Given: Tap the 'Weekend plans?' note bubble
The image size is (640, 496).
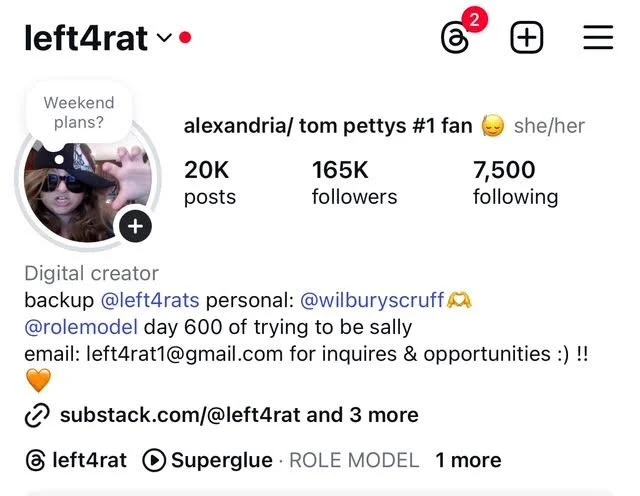Looking at the screenshot, I should 79,112.
